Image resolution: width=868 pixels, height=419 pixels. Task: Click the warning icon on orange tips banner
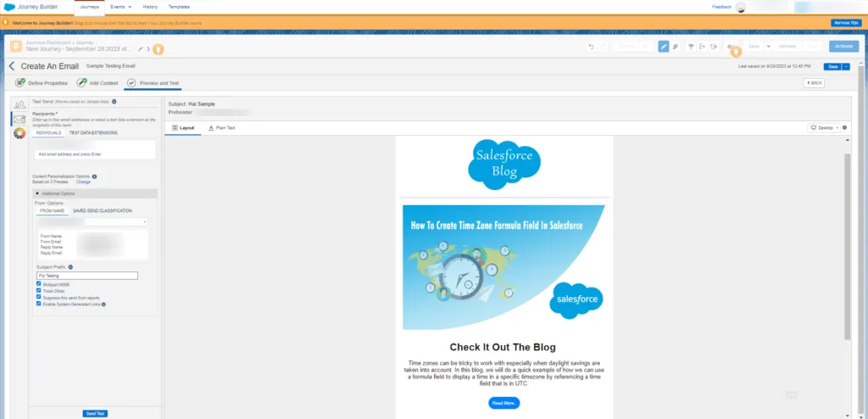(x=6, y=23)
